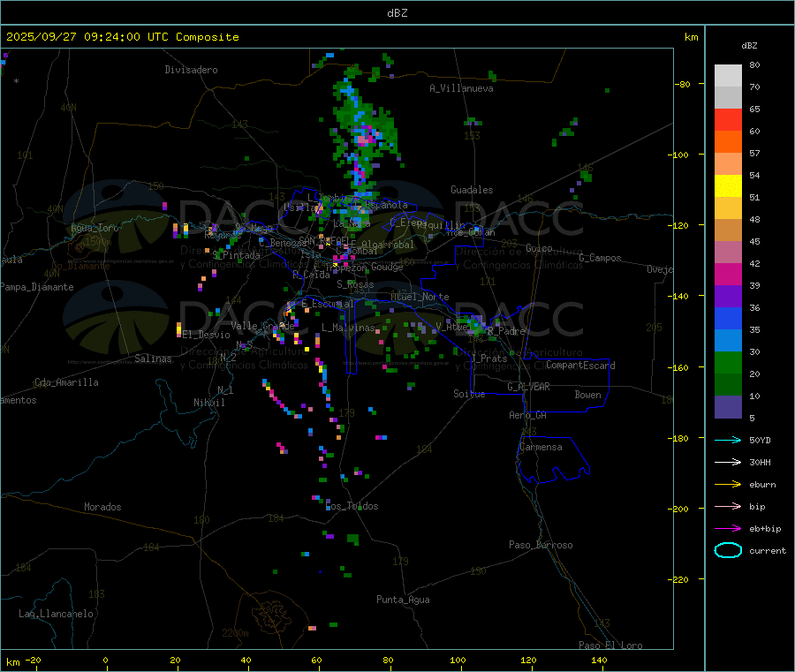Click the 'J_Prats' map label
The height and width of the screenshot is (672, 795).
pyautogui.click(x=488, y=359)
